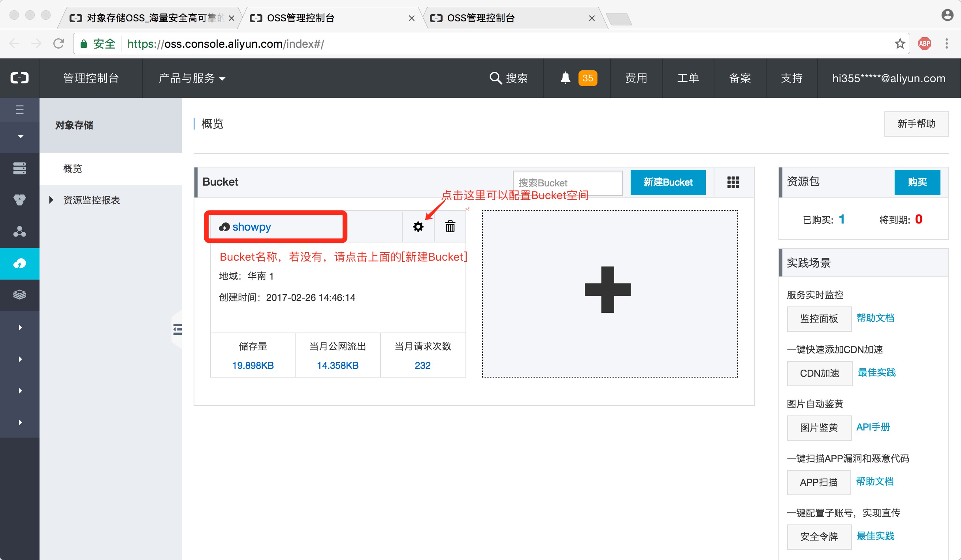Screen dimensions: 961x560
Task: Click the 图片鉴黄 button
Action: [x=819, y=428]
